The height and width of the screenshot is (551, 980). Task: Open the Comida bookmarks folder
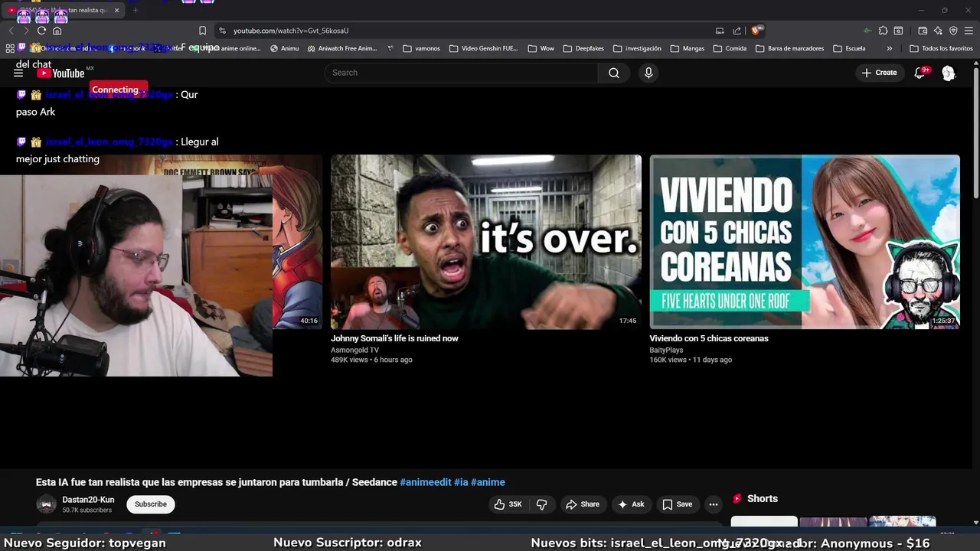click(x=730, y=48)
